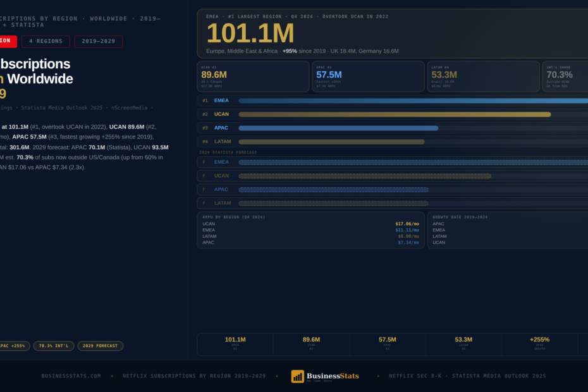This screenshot has height=392, width=588.
Task: Click the bottom 53.3M LATAM #4 stat
Action: coord(463,343)
